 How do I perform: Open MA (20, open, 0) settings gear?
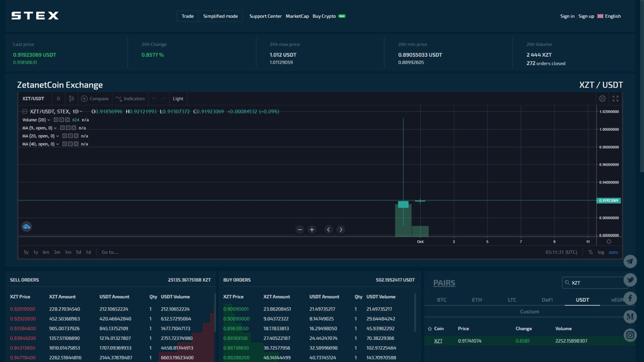(70, 136)
